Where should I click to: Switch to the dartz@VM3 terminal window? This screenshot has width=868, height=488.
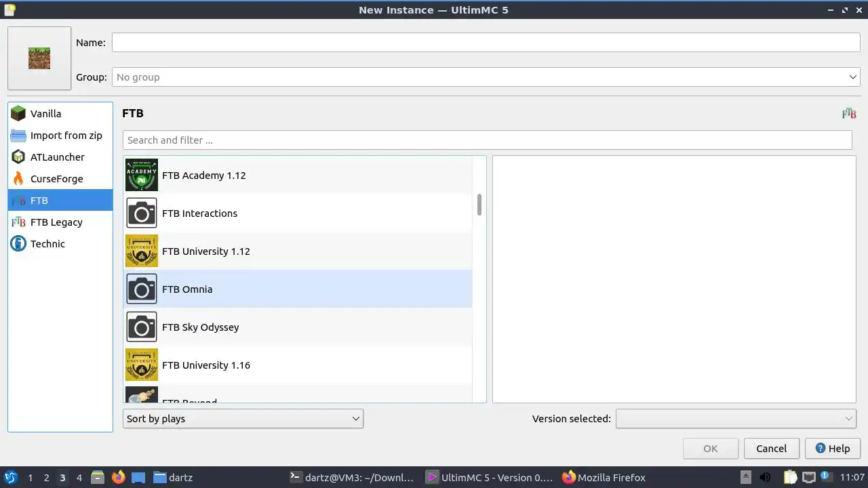[351, 478]
